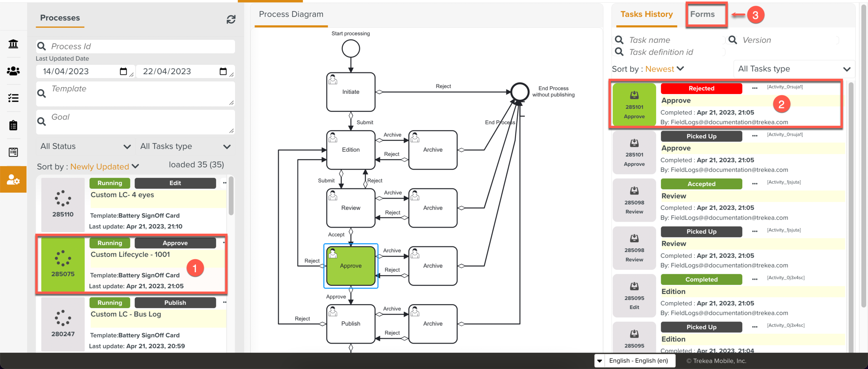
Task: Click the Edit button on Custom LC- 4 eyes
Action: [x=175, y=183]
